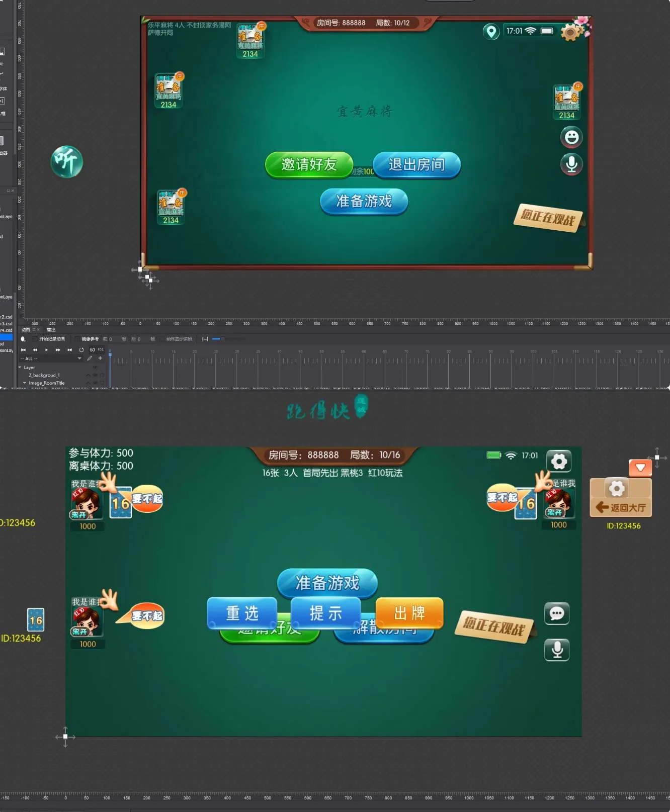Click the add-frame plus icon in timeline
Viewport: 670px width, 812px height.
(x=100, y=358)
